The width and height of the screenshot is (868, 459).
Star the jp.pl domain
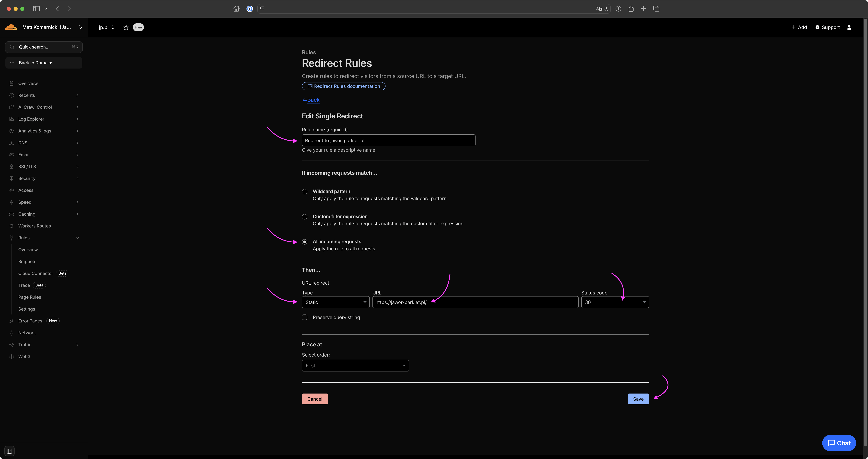[126, 28]
